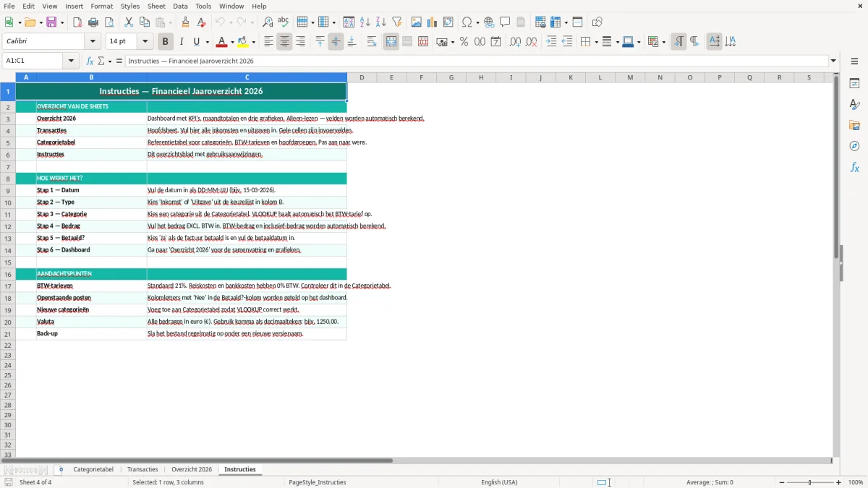This screenshot has height=488, width=868.
Task: Format cell as percent
Action: point(464,42)
